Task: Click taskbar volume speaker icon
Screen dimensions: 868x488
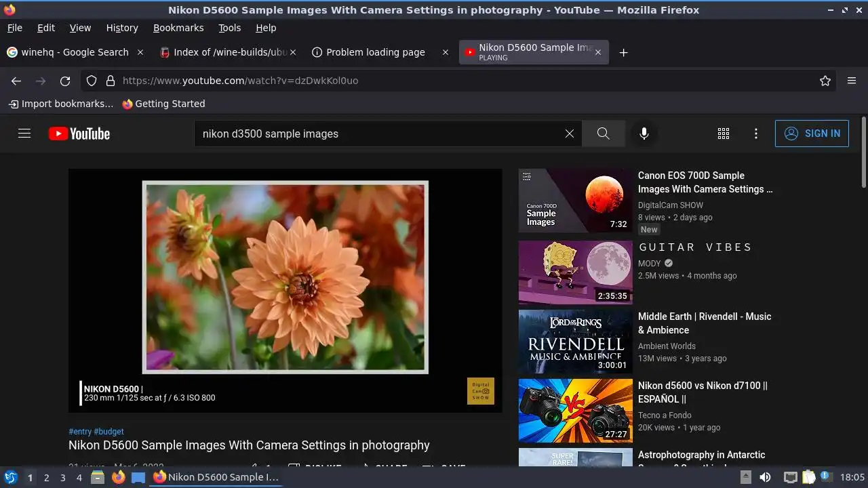Action: [x=765, y=477]
